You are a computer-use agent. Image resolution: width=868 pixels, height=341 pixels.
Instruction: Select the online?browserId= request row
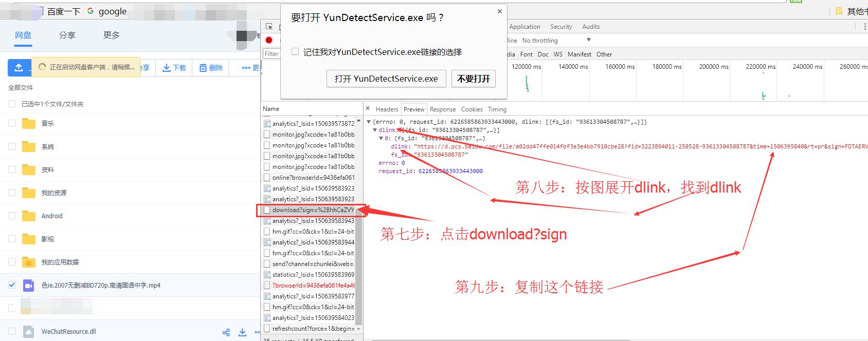(x=309, y=178)
